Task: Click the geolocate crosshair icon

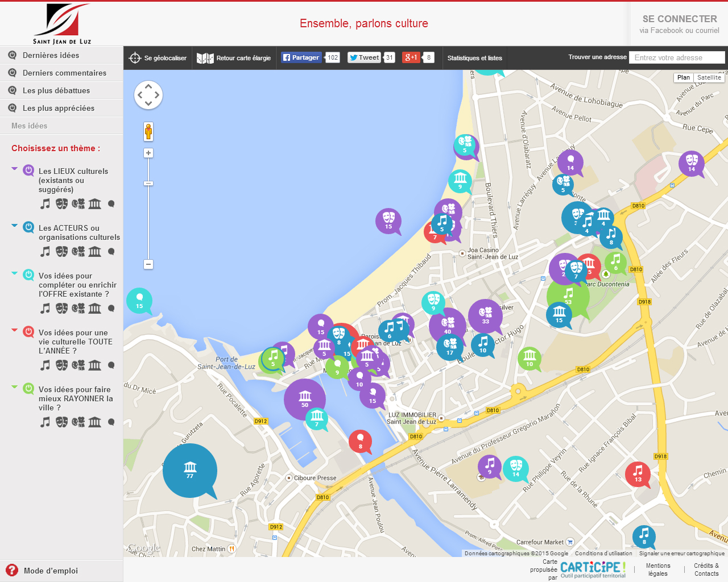Action: tap(135, 58)
